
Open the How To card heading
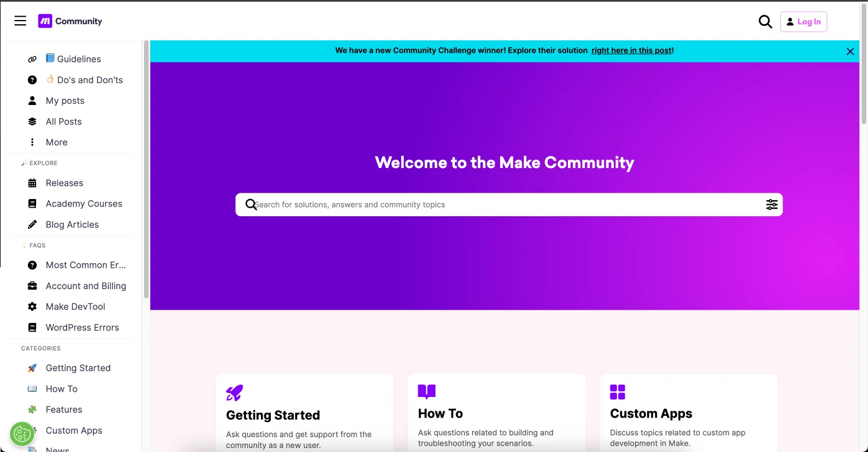[441, 414]
